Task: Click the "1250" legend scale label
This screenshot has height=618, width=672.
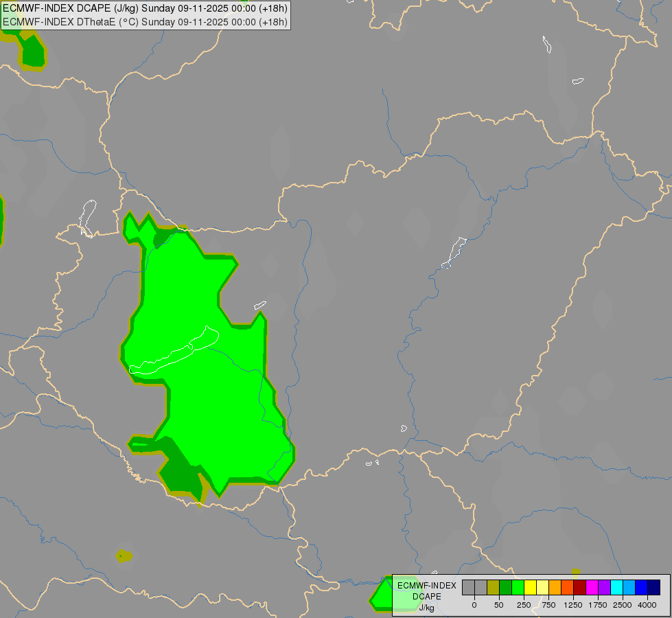Action: coord(573,605)
